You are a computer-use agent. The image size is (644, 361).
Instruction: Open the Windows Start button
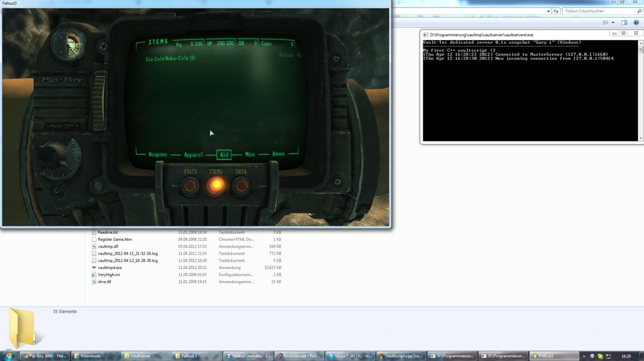8,356
